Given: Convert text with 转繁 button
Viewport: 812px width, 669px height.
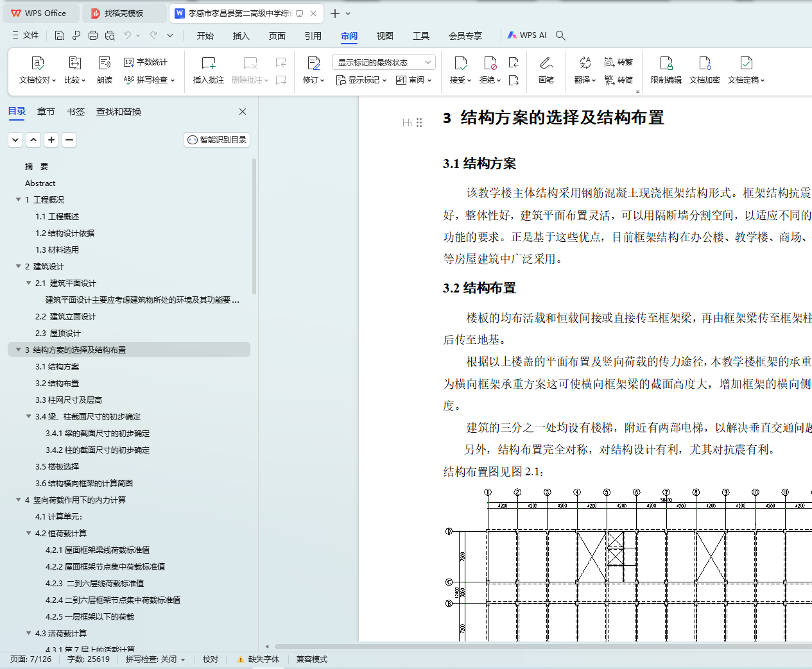Looking at the screenshot, I should (619, 62).
